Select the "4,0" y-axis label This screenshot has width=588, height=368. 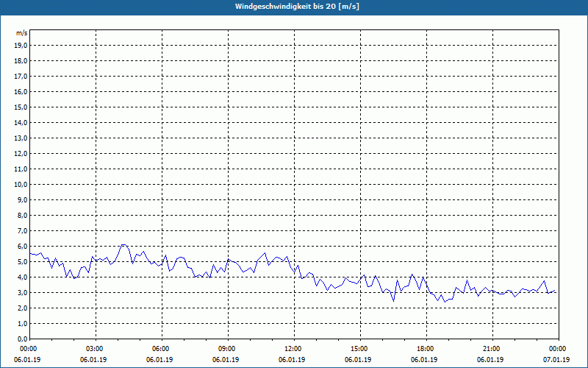23,277
